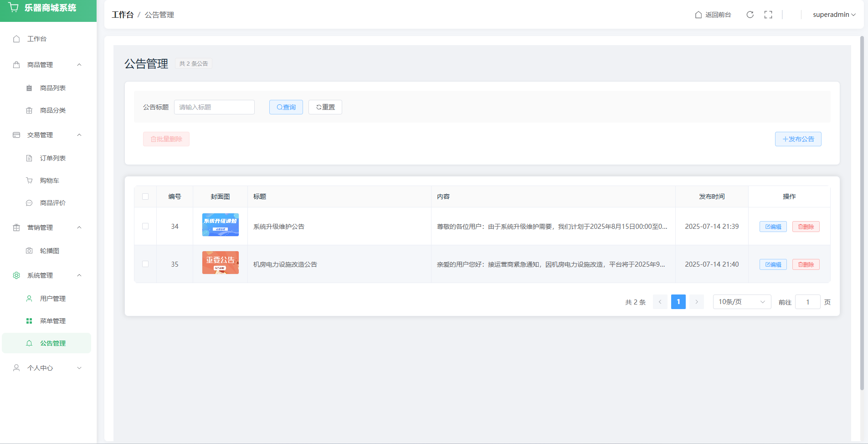This screenshot has height=444, width=868.
Task: Click the cart icon for 购物车
Action: [29, 181]
